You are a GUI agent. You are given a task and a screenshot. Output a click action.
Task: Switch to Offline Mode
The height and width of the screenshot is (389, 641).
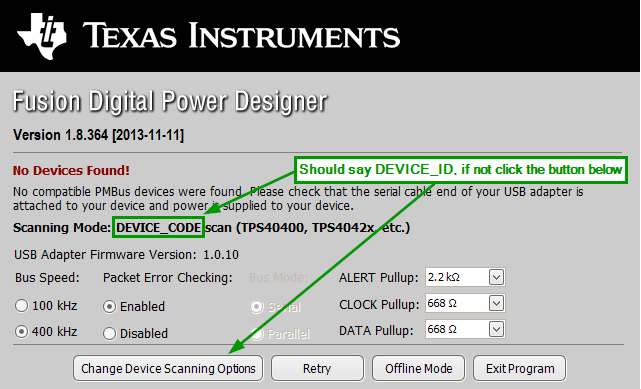pyautogui.click(x=418, y=368)
